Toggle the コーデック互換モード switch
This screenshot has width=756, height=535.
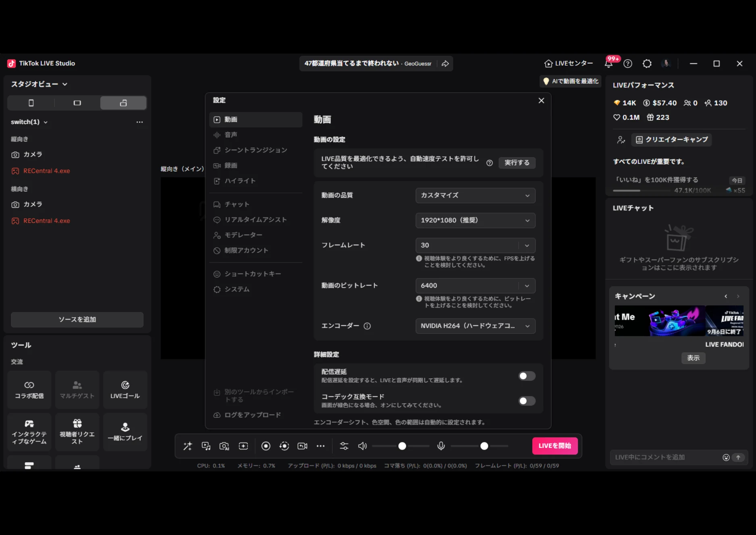527,401
